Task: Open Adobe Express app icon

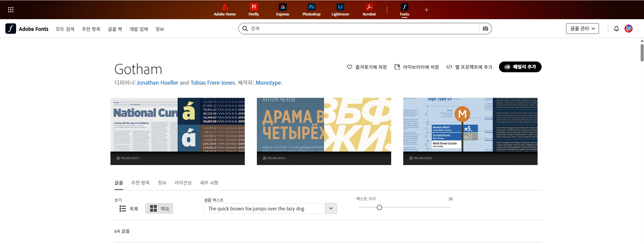Action: (x=282, y=10)
